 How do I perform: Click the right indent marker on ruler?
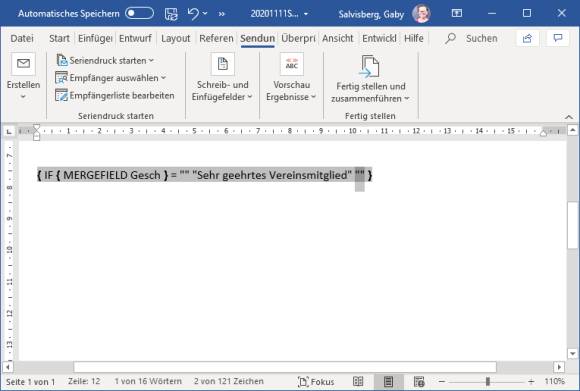[543, 133]
